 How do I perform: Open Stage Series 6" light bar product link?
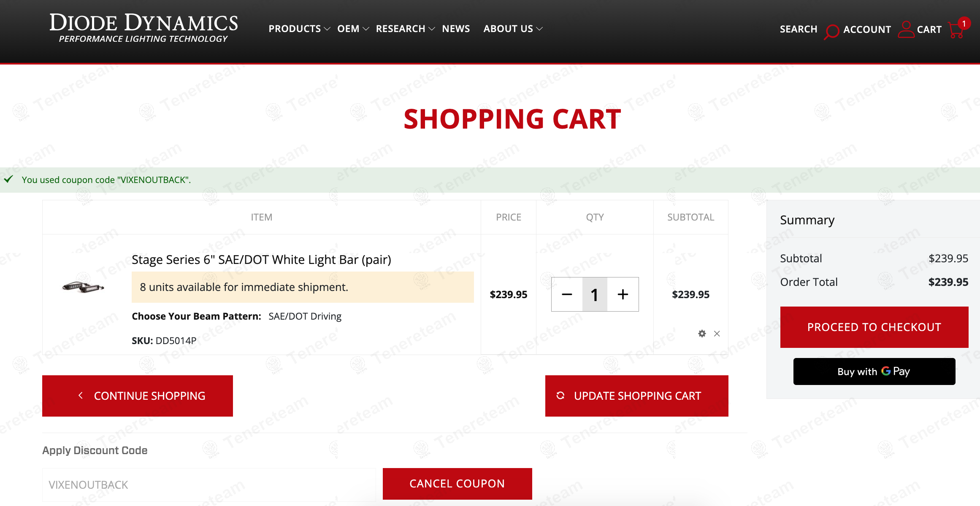point(261,259)
